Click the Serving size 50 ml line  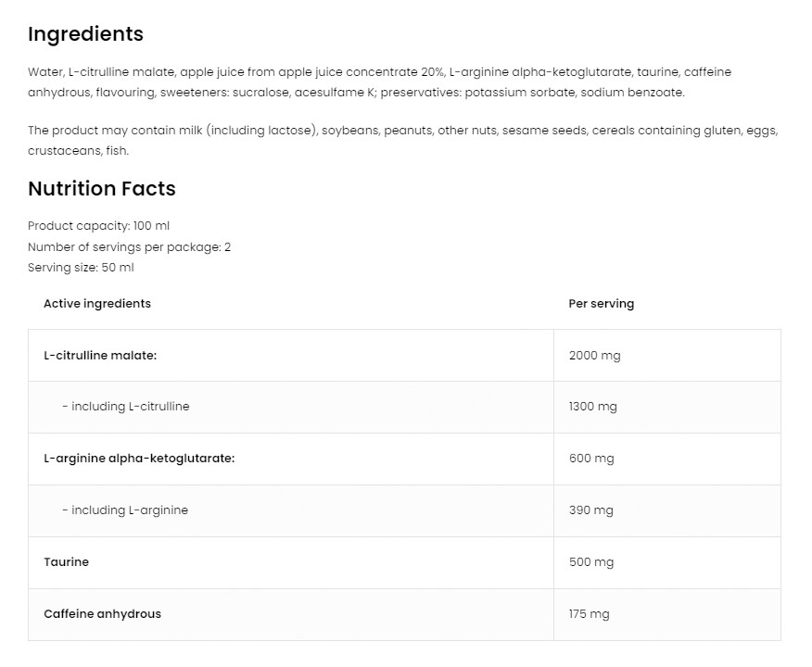tap(81, 268)
